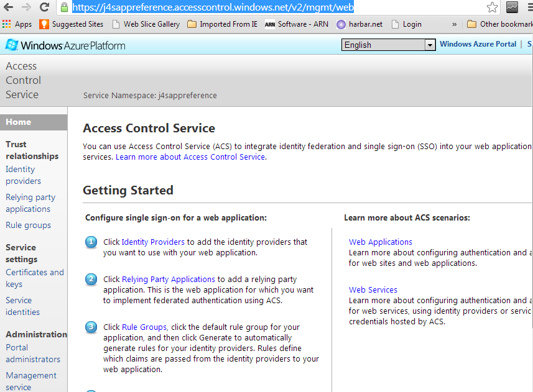Open the Other bookmarks folder
Image resolution: width=533 pixels, height=392 pixels.
click(499, 24)
